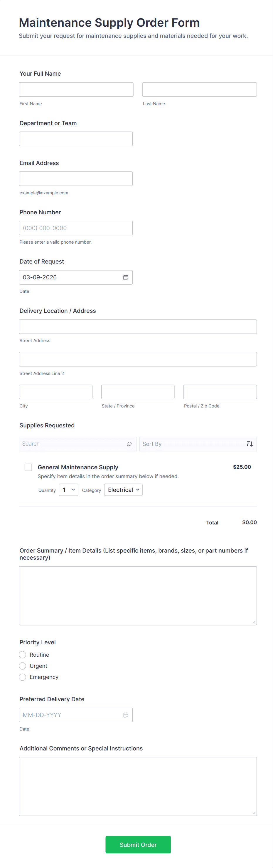Open calendar picker for Date of Request

coord(126,277)
